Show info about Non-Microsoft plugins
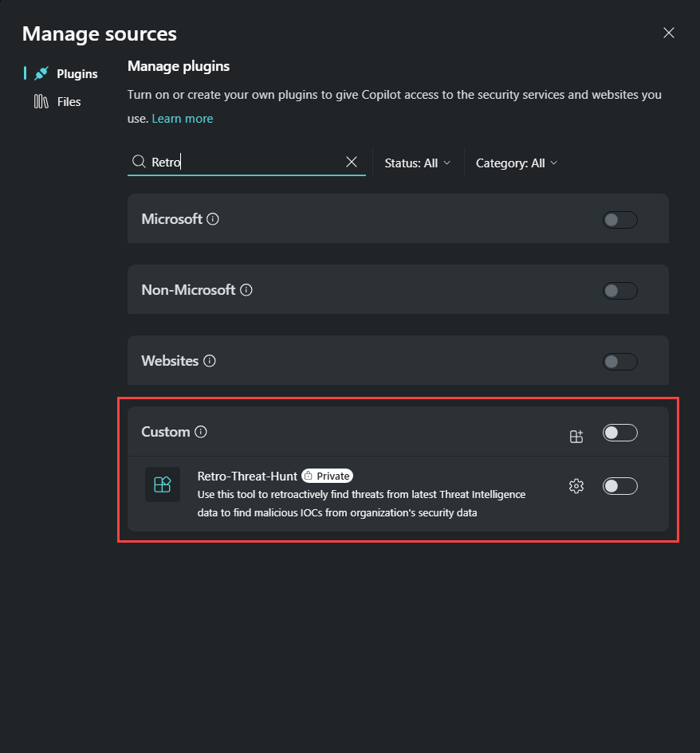 point(246,290)
